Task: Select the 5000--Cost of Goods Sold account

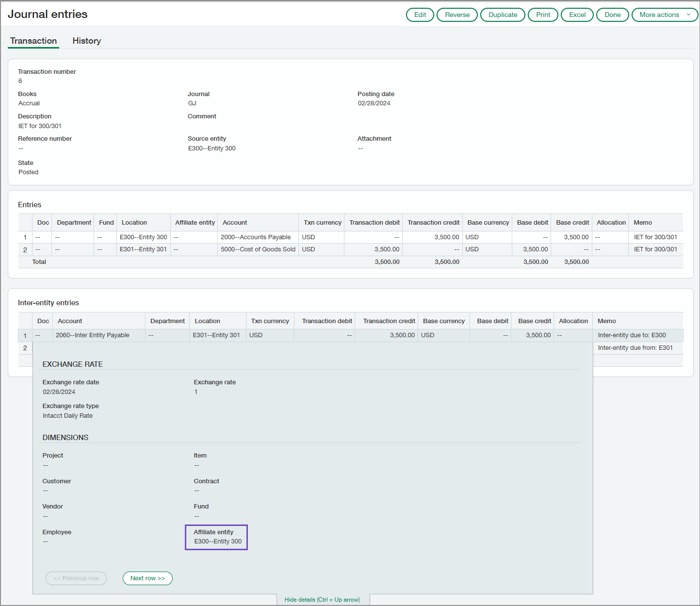Action: pos(258,249)
